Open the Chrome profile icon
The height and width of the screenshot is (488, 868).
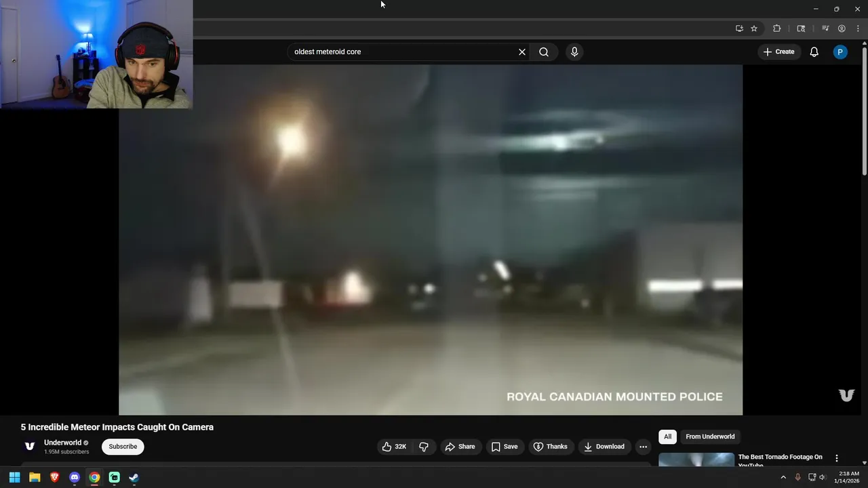(842, 28)
